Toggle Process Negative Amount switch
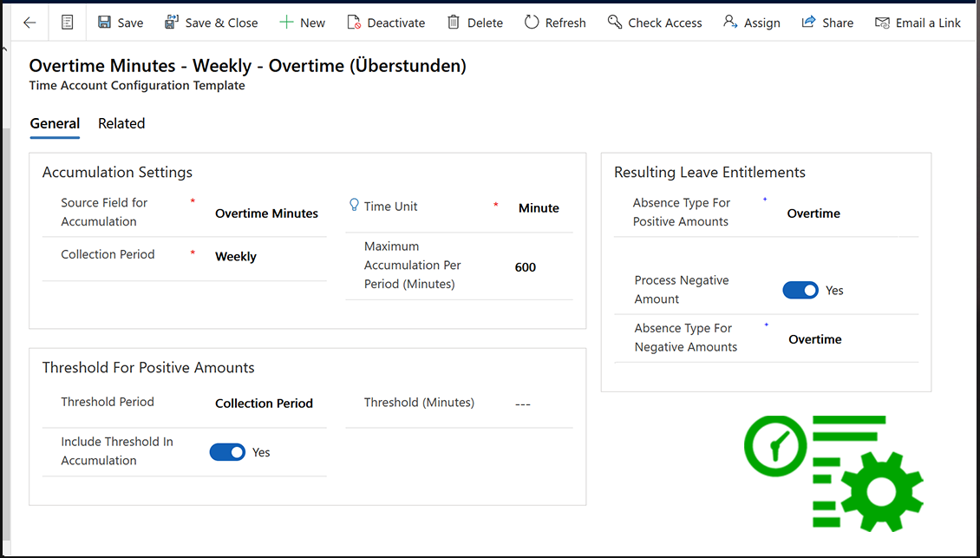The image size is (980, 558). 800,291
